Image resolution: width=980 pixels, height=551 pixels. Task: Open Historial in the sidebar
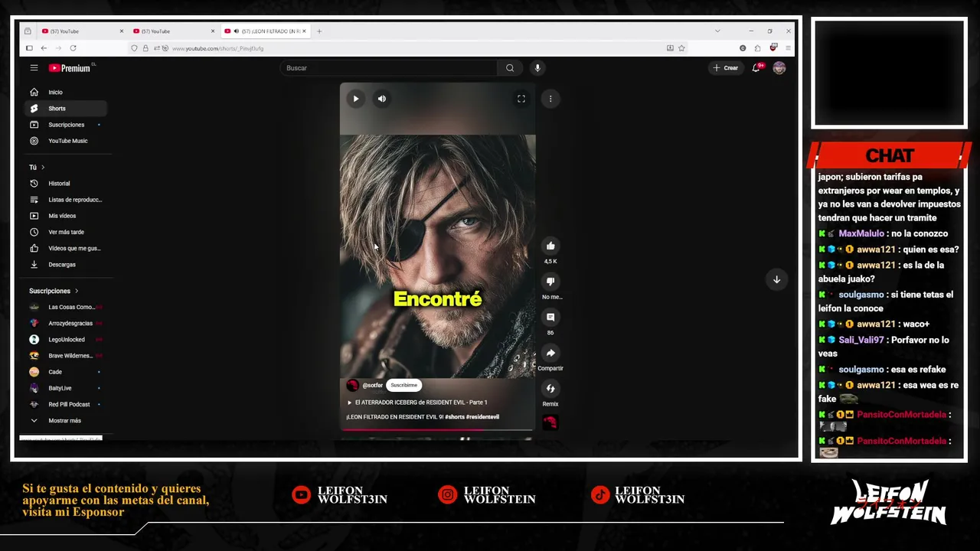(x=65, y=184)
